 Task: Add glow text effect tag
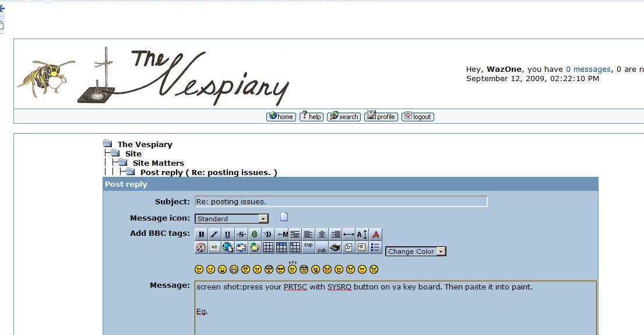(x=254, y=235)
